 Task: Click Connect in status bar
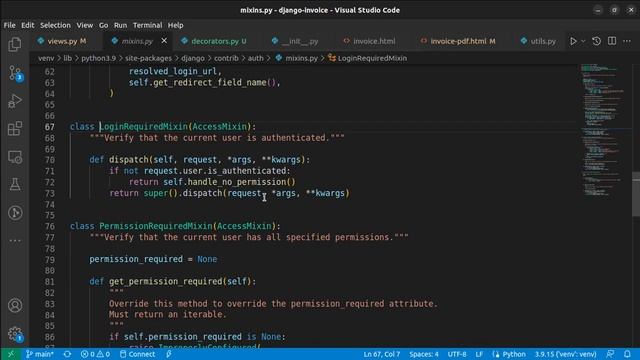(137, 354)
